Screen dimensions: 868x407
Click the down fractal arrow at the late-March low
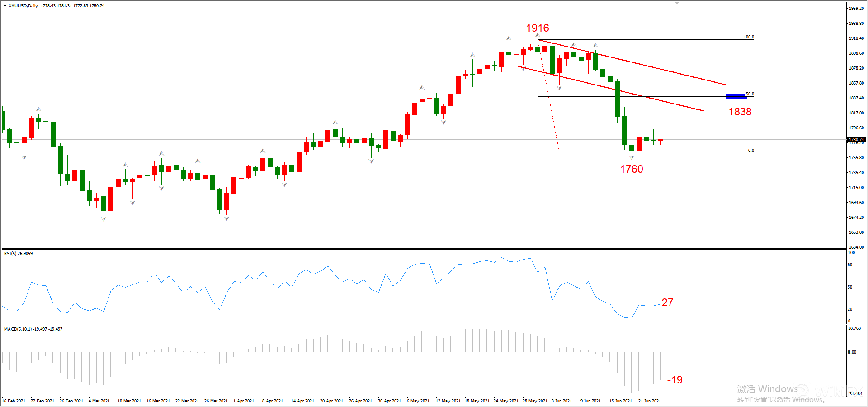(226, 218)
